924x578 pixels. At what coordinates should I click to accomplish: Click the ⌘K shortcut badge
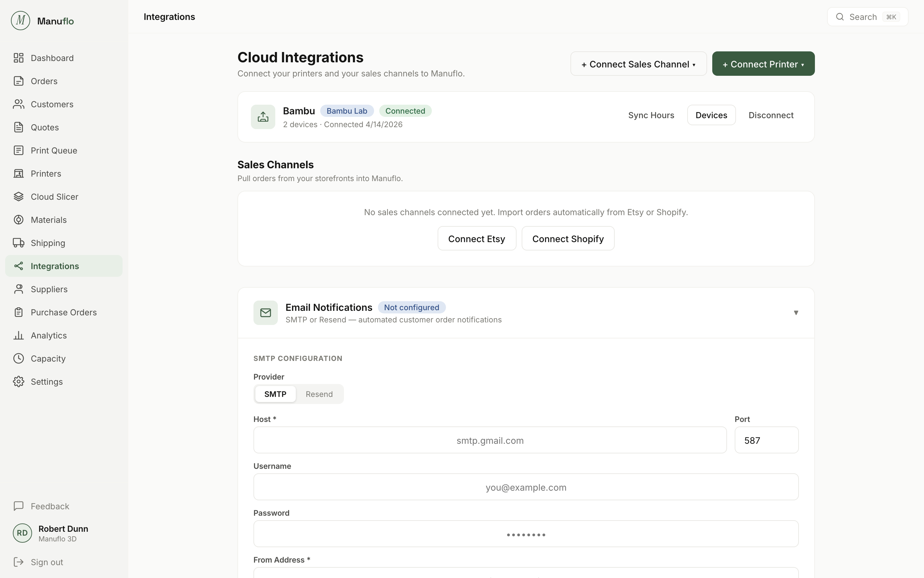pos(891,17)
